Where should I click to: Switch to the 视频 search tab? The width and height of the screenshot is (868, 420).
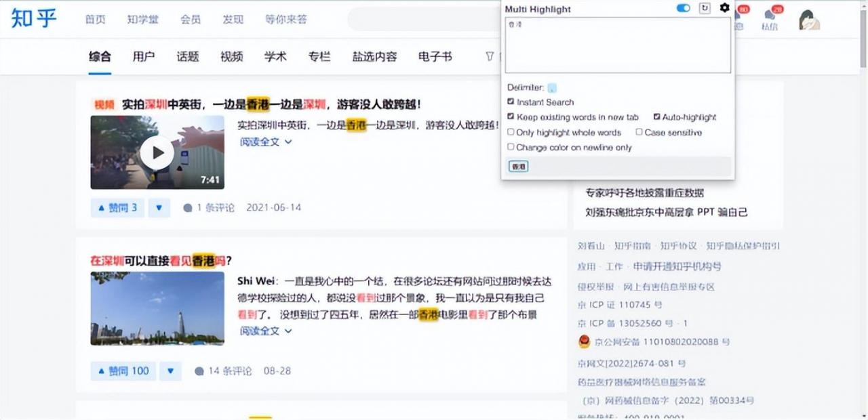pyautogui.click(x=231, y=57)
